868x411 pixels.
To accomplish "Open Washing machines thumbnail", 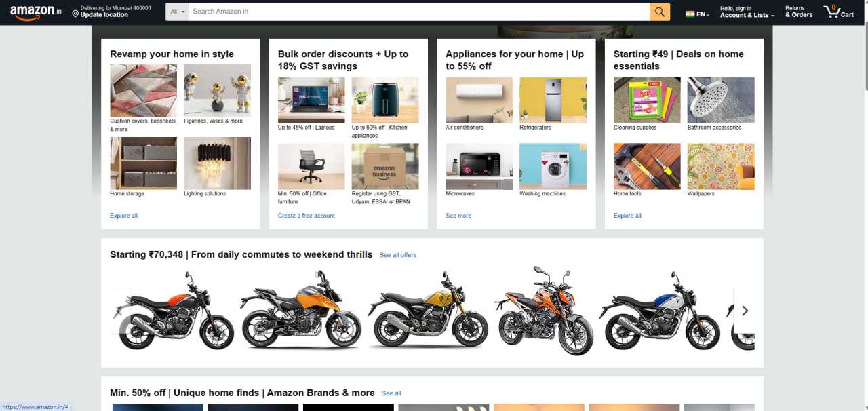I will (553, 166).
